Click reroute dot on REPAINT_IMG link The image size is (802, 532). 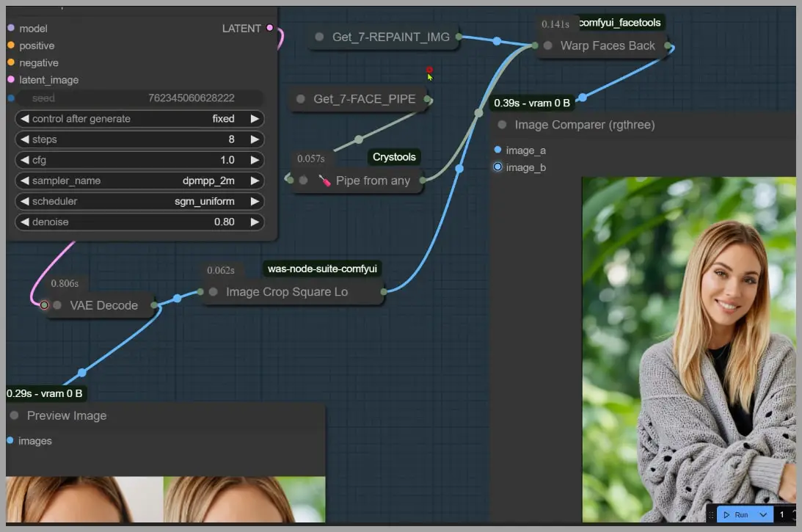coord(497,41)
